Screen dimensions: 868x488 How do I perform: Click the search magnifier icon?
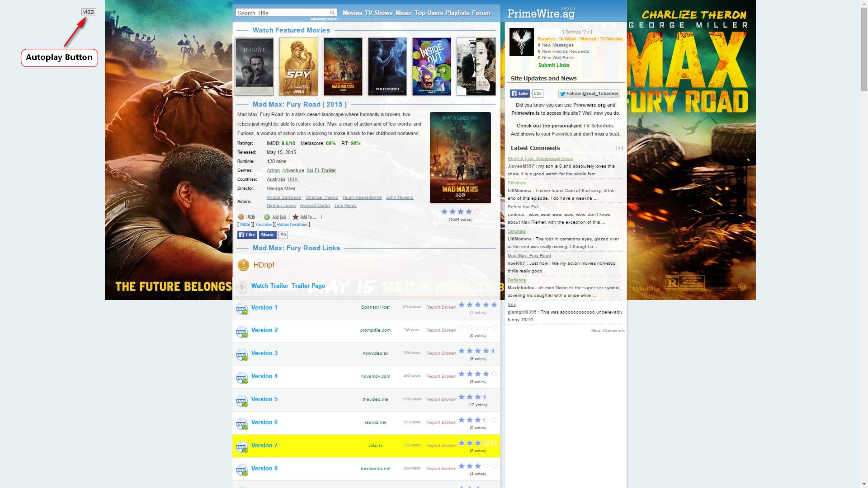click(332, 13)
